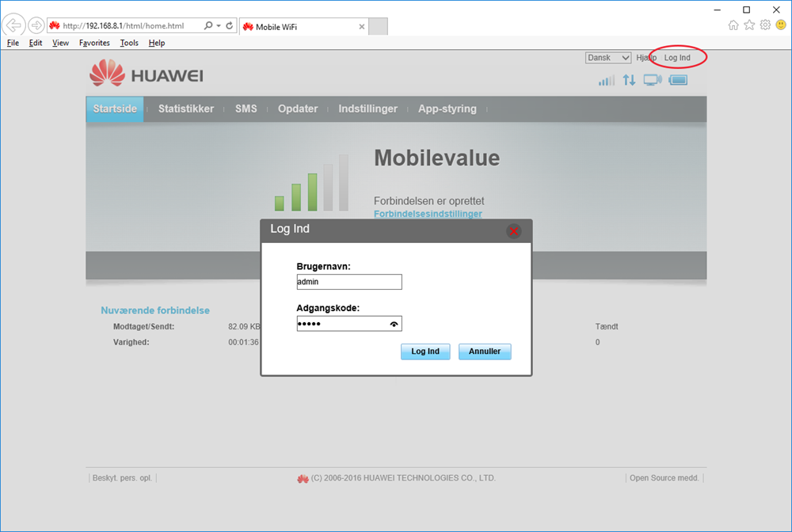
Task: Open the address bar search magnifier
Action: click(x=208, y=25)
